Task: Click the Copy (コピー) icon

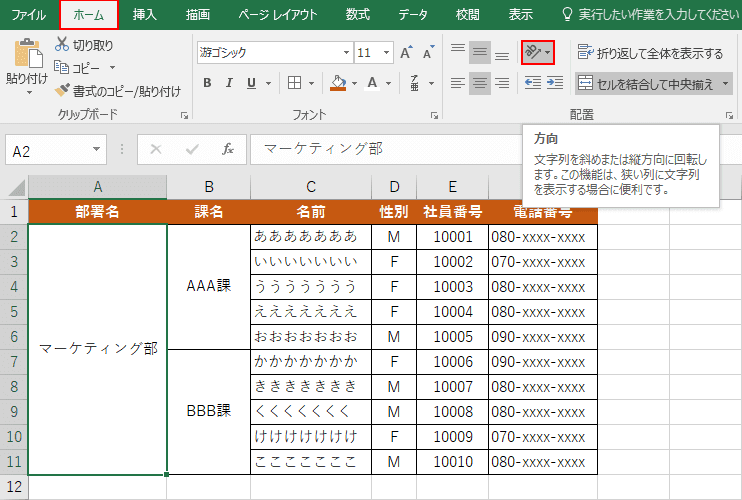Action: pyautogui.click(x=61, y=68)
